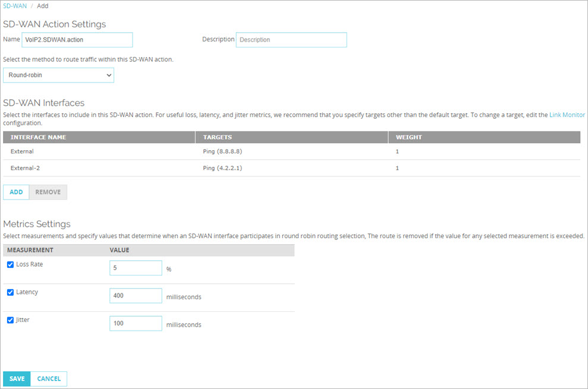
Task: Select the Add breadcrumb item
Action: coord(42,5)
